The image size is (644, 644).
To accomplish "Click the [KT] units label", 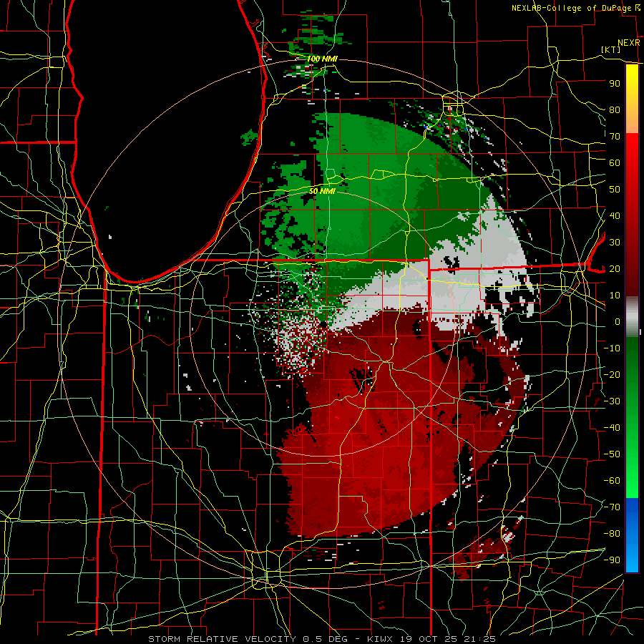I will coord(610,49).
